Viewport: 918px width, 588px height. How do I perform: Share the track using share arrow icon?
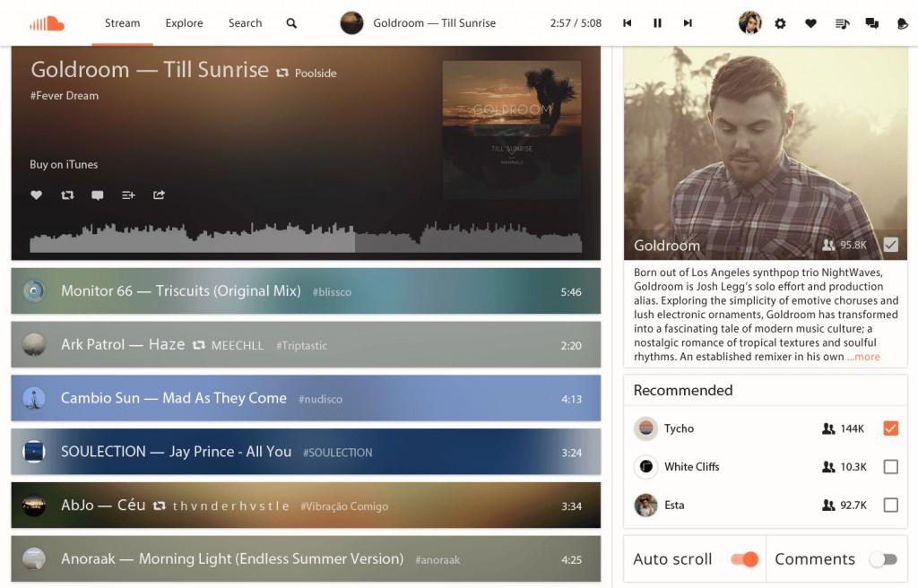click(x=160, y=195)
